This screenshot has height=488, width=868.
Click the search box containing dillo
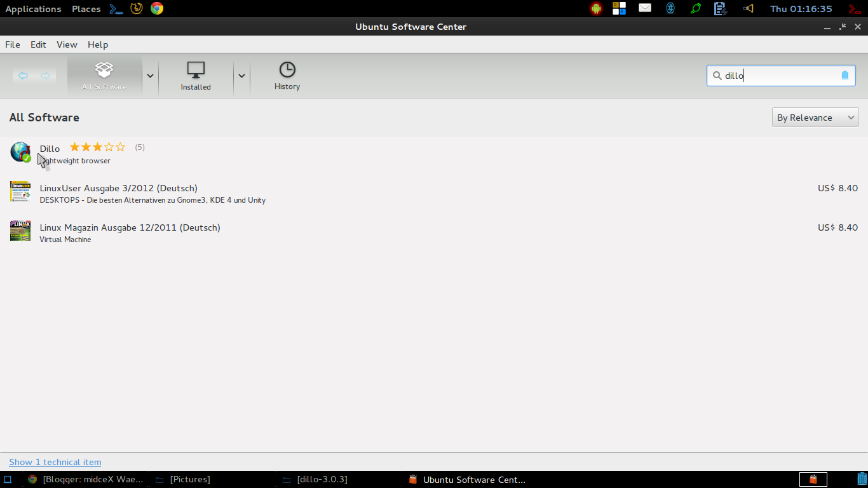coord(781,75)
